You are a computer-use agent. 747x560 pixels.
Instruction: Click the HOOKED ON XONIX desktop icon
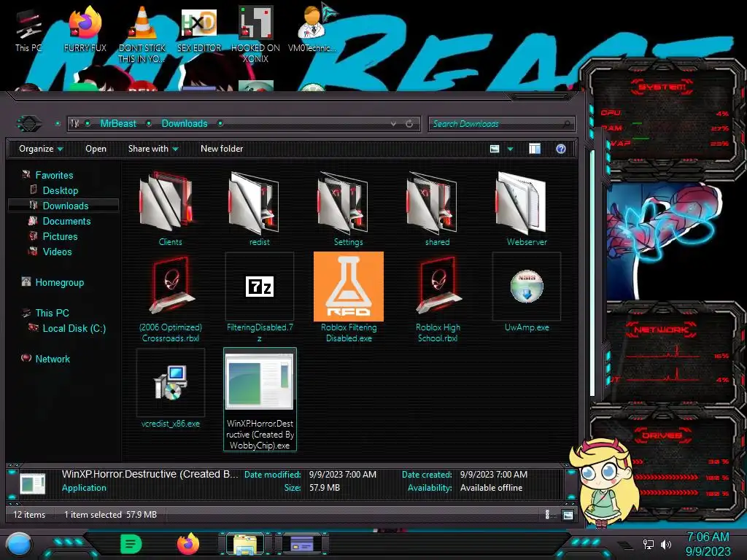[255, 34]
